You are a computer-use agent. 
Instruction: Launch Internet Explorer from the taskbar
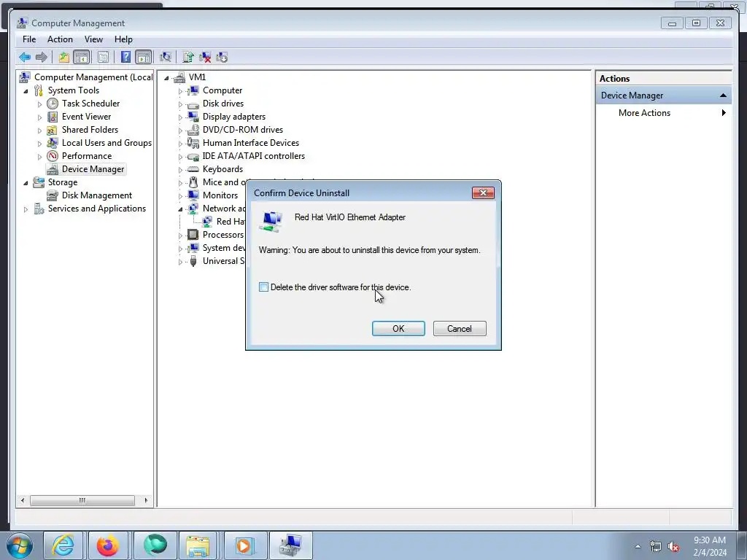click(63, 545)
